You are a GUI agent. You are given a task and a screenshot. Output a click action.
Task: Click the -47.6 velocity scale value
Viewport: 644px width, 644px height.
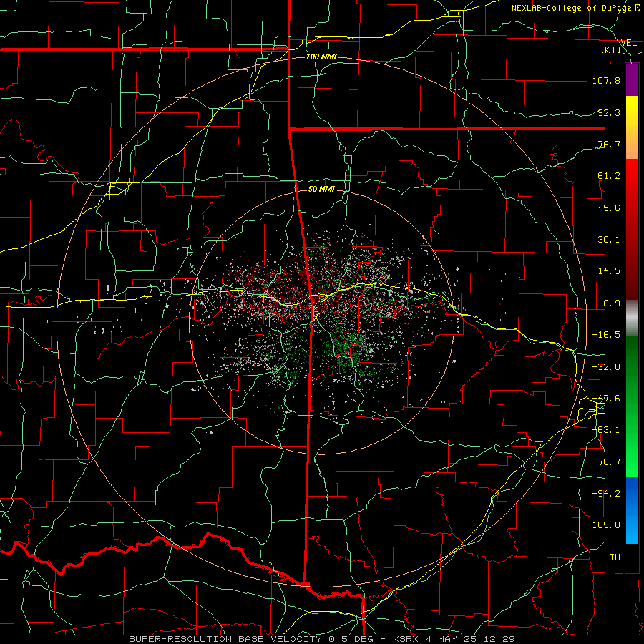(x=606, y=399)
